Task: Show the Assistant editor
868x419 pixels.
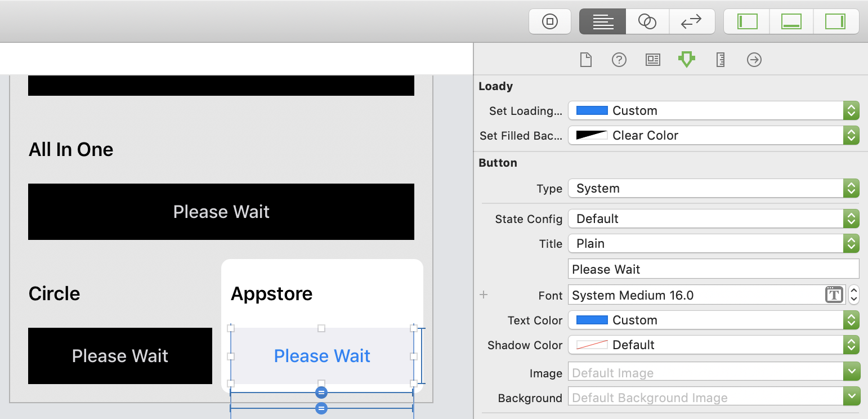Action: (x=647, y=21)
